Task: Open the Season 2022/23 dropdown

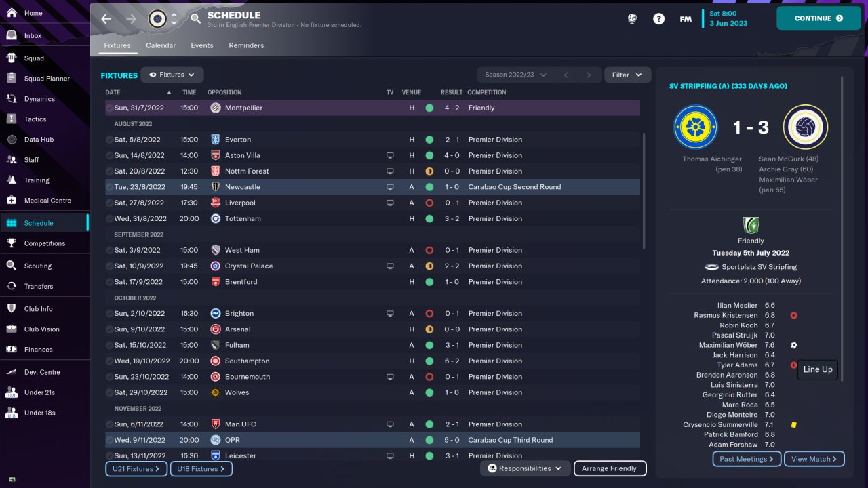Action: click(515, 75)
